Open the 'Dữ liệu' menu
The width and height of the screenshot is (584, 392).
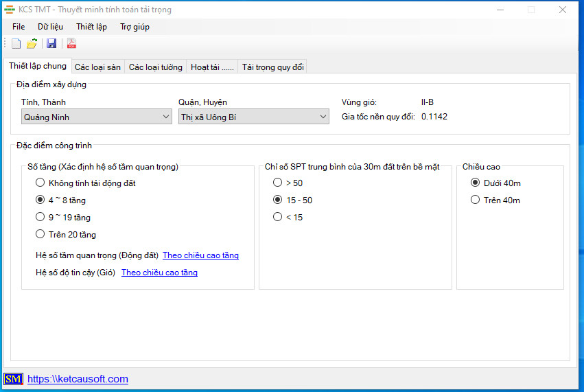(x=50, y=27)
